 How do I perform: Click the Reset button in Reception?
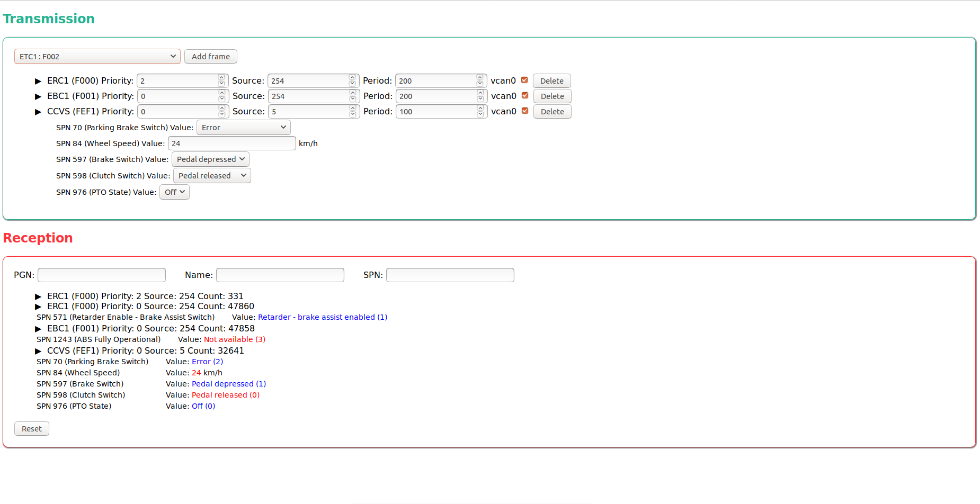coord(32,429)
